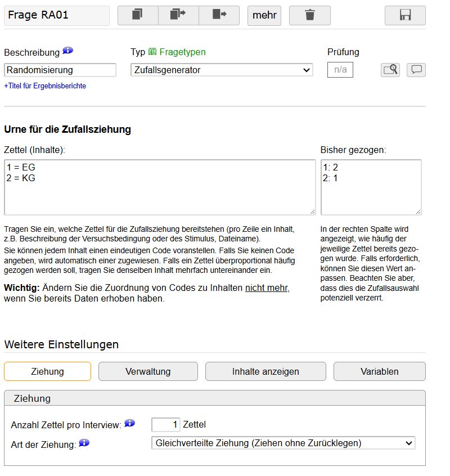Image resolution: width=450 pixels, height=476 pixels.
Task: Save the question with floppy disk icon
Action: (x=405, y=15)
